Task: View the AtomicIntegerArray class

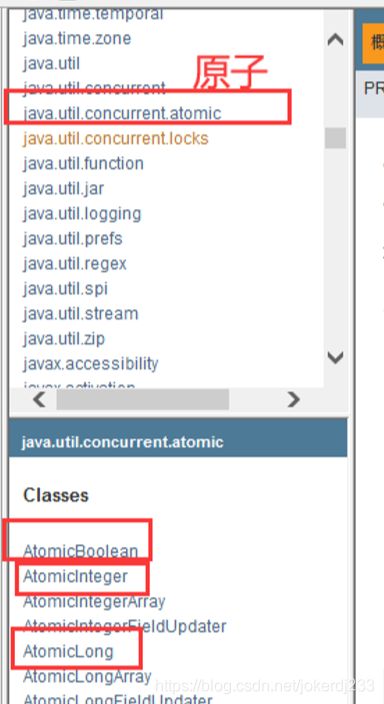Action: [94, 601]
